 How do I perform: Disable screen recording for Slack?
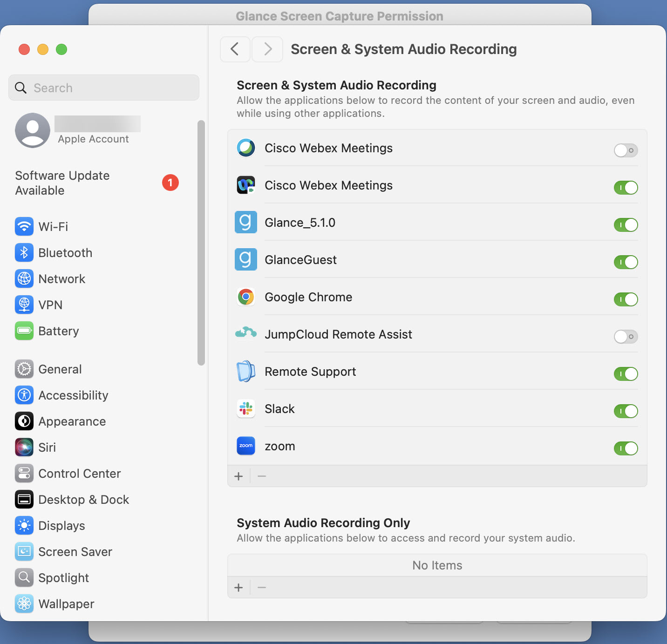[x=626, y=411]
